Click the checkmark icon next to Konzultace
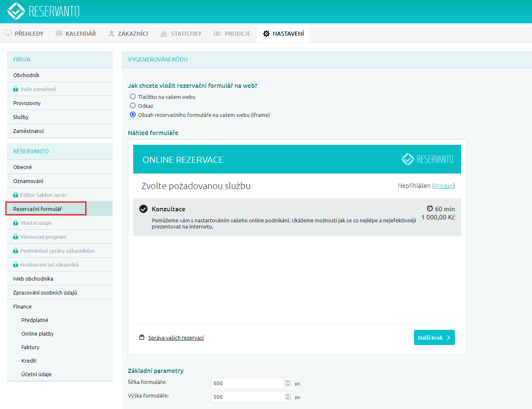The width and height of the screenshot is (532, 409). (x=143, y=209)
